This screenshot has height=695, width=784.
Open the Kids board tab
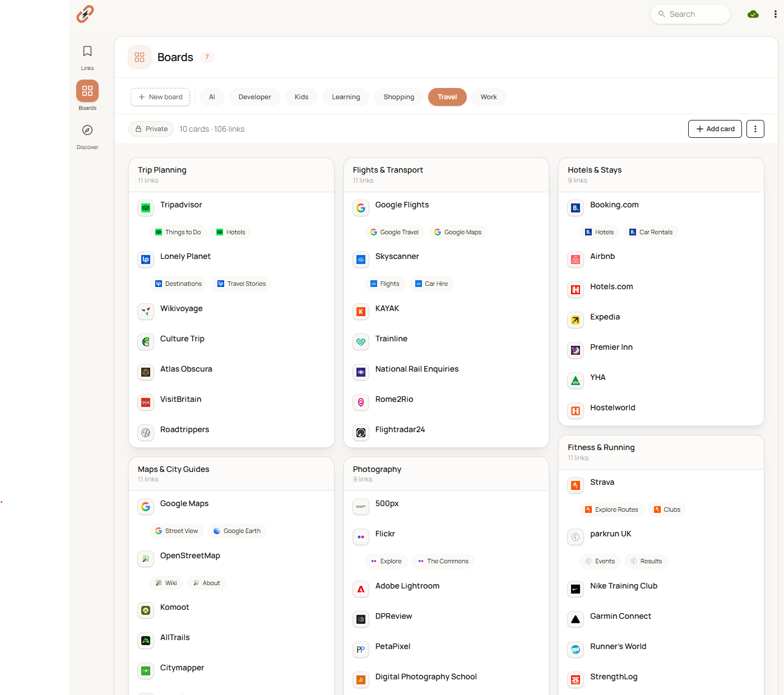[301, 97]
